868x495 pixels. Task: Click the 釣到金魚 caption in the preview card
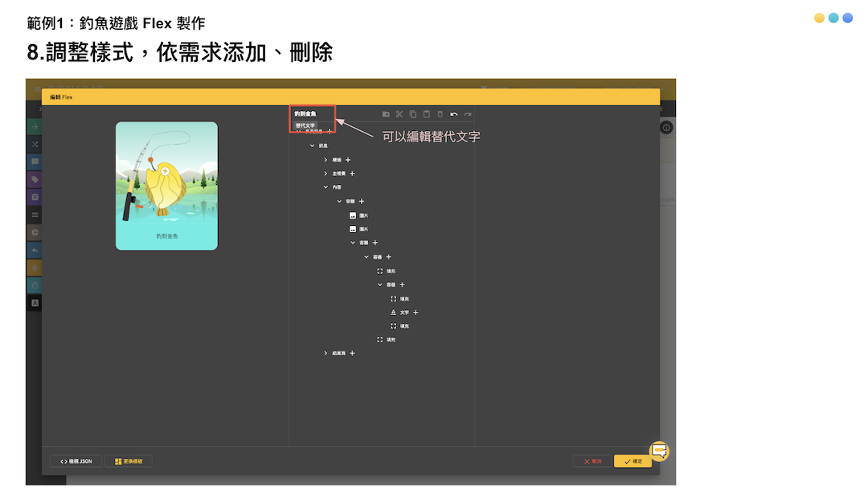point(166,236)
